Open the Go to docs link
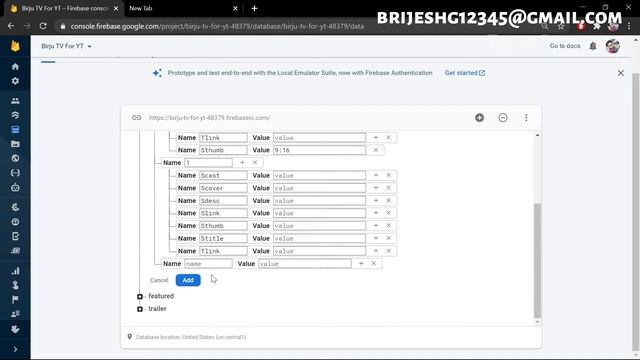Screen dimensions: 640x360 [x=565, y=46]
